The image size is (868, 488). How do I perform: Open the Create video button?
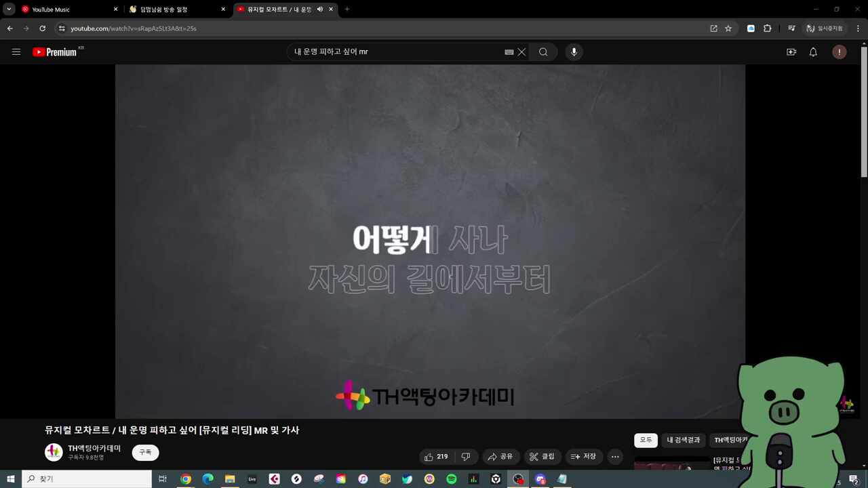791,52
